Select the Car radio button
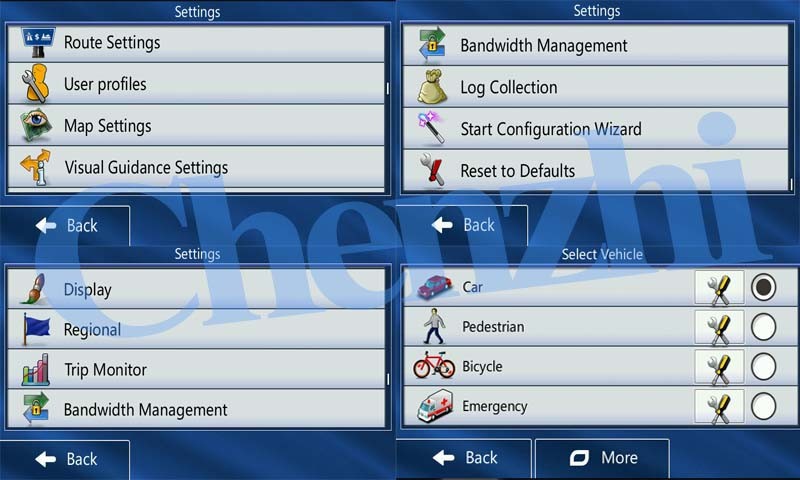 point(763,288)
